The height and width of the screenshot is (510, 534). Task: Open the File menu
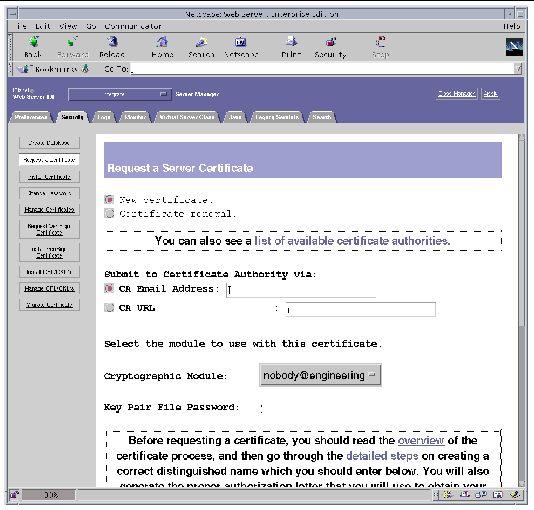(22, 26)
